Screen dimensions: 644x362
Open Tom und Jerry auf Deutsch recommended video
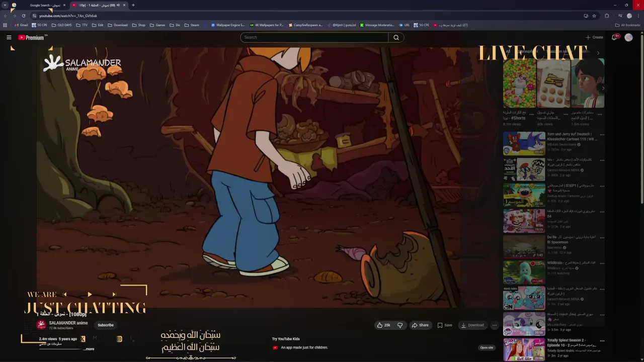524,143
